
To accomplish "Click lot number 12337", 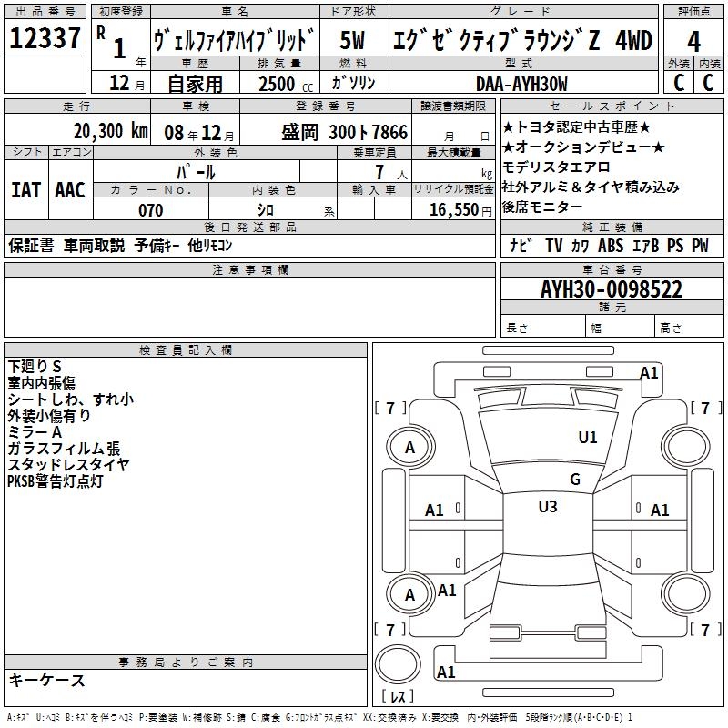I will [x=45, y=39].
